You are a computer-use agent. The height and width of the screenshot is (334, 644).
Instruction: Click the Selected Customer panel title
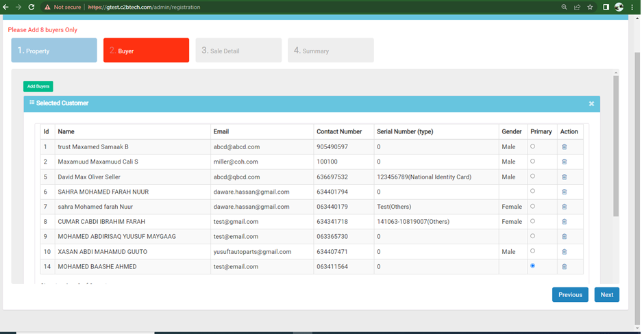click(x=62, y=103)
